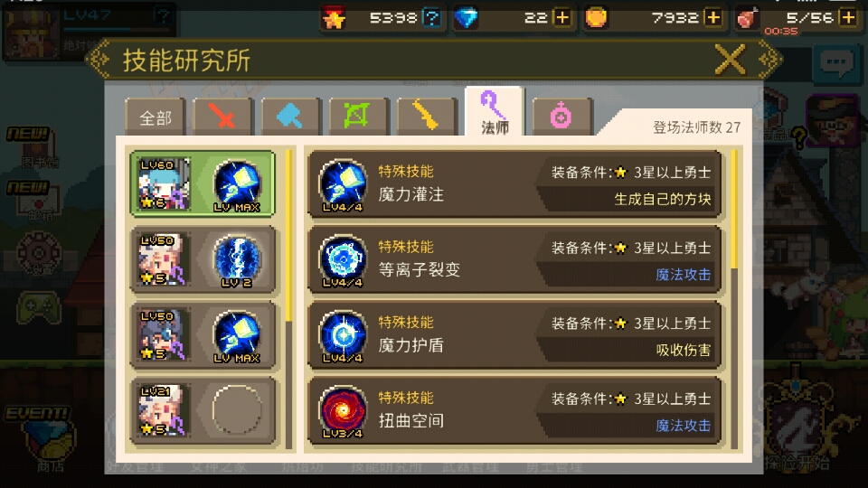Select the LV21 mage with empty skill slot
This screenshot has height=488, width=868.
coord(203,410)
